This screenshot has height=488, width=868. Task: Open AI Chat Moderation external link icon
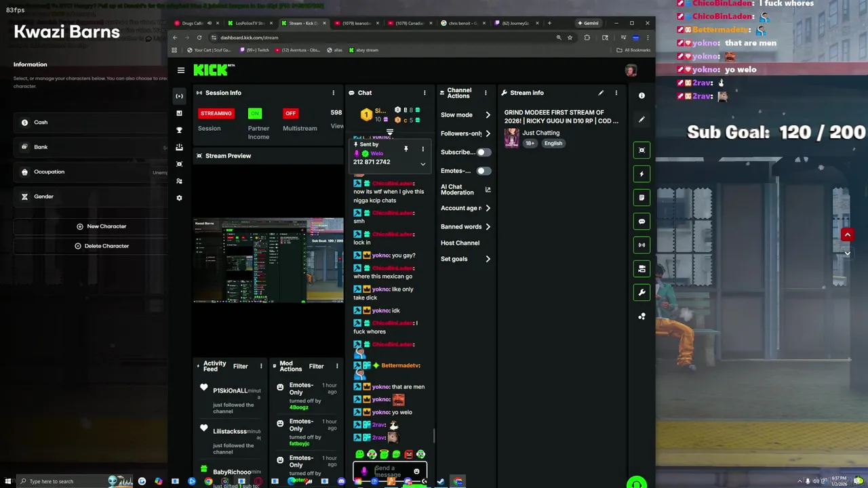tap(488, 190)
